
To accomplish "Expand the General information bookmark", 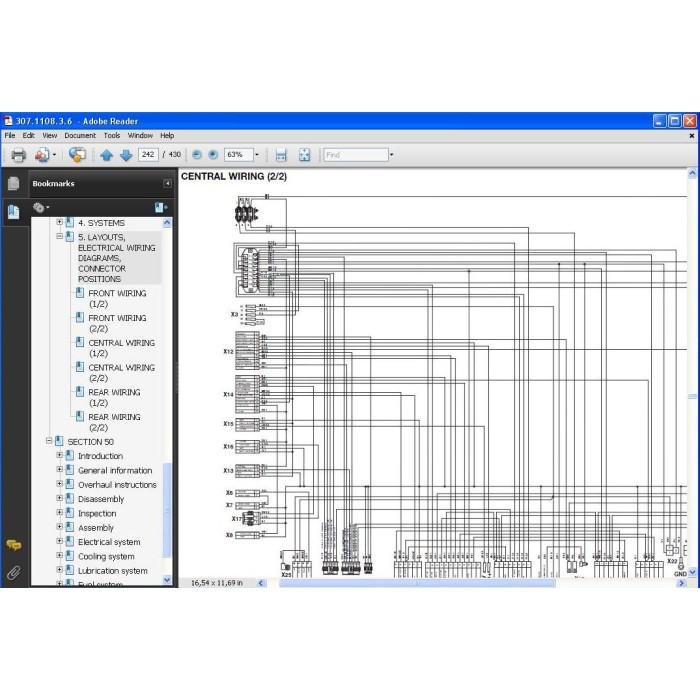I will pos(59,469).
